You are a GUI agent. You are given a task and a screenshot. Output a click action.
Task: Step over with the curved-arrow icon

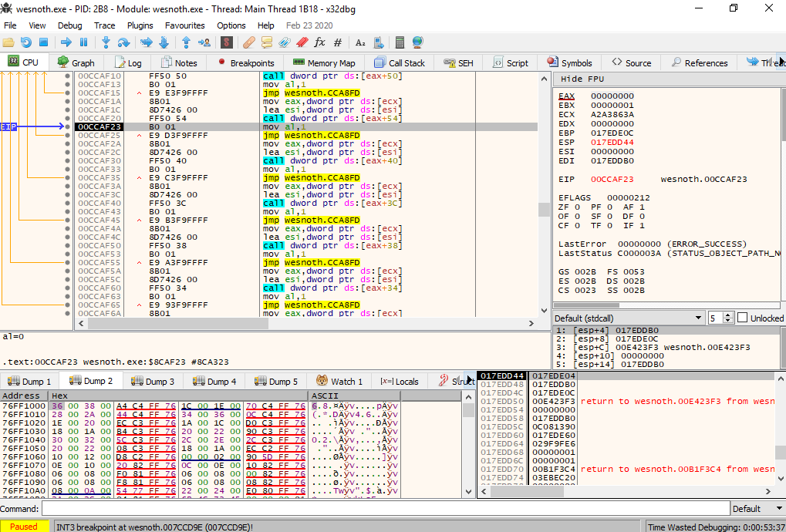124,42
